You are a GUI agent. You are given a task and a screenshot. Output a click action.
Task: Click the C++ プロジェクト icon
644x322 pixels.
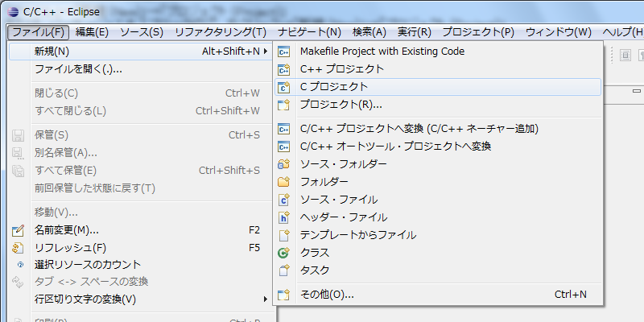(284, 69)
